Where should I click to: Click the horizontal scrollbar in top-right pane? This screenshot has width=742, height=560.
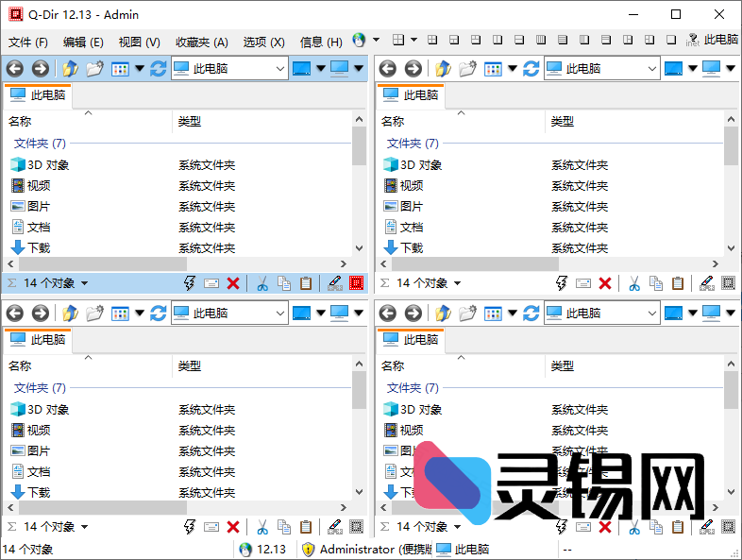coord(475,263)
